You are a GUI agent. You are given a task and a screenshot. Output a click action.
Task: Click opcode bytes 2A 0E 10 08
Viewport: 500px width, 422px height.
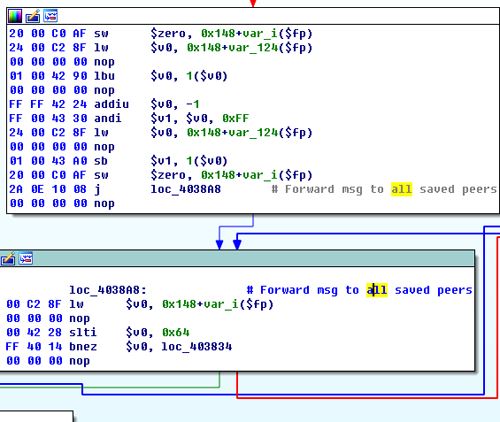[x=48, y=189]
